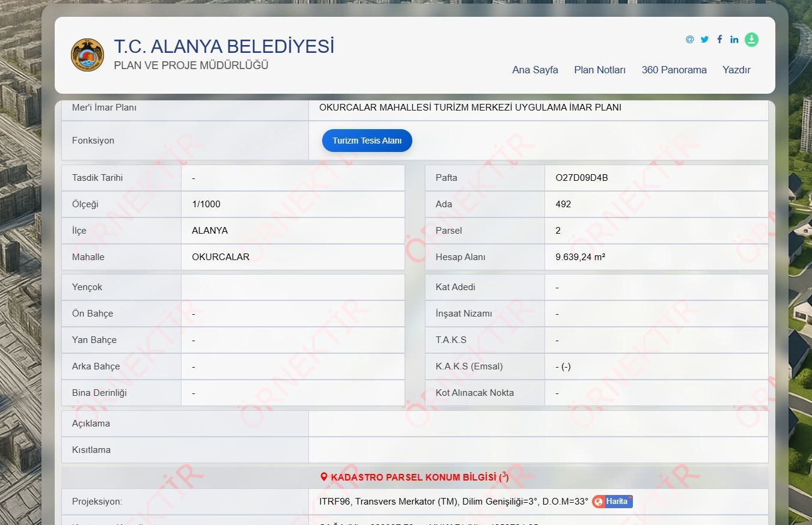This screenshot has width=812, height=525.
Task: Click the Alanya Belediyesi logo
Action: pyautogui.click(x=87, y=55)
